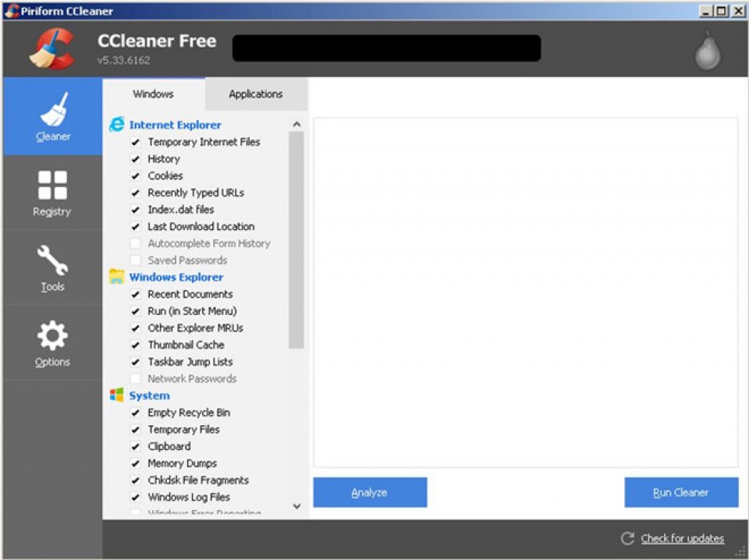The height and width of the screenshot is (560, 749).
Task: Select the Cleaner section in the sidebar
Action: click(52, 117)
